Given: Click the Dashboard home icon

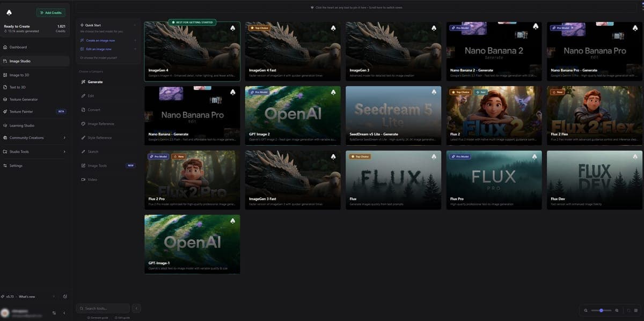Looking at the screenshot, I should point(5,47).
